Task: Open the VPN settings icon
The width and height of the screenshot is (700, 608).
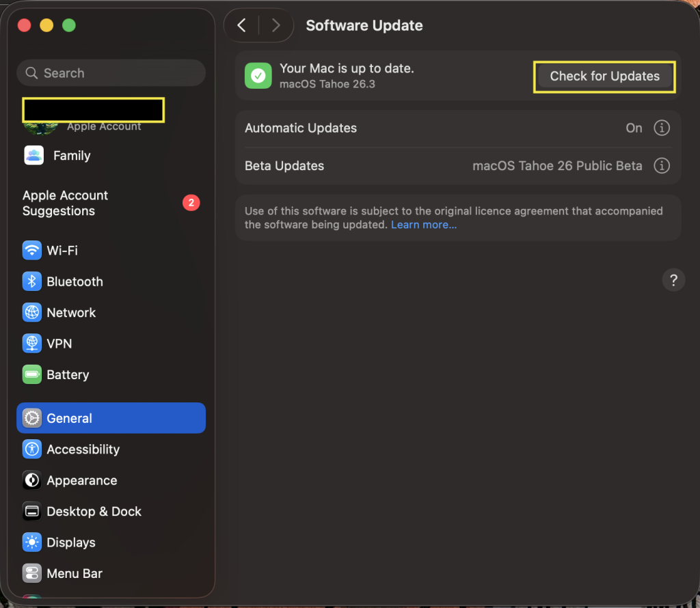Action: pos(32,344)
